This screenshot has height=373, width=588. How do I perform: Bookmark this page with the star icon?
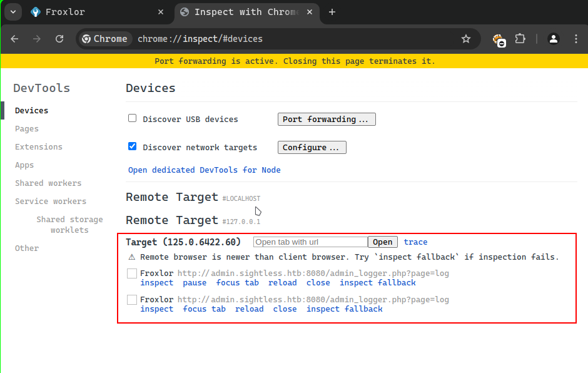coord(466,39)
